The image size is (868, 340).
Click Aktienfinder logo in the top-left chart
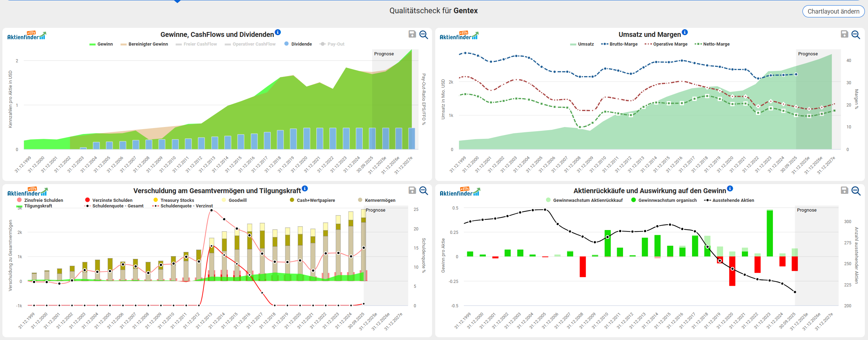pos(26,36)
